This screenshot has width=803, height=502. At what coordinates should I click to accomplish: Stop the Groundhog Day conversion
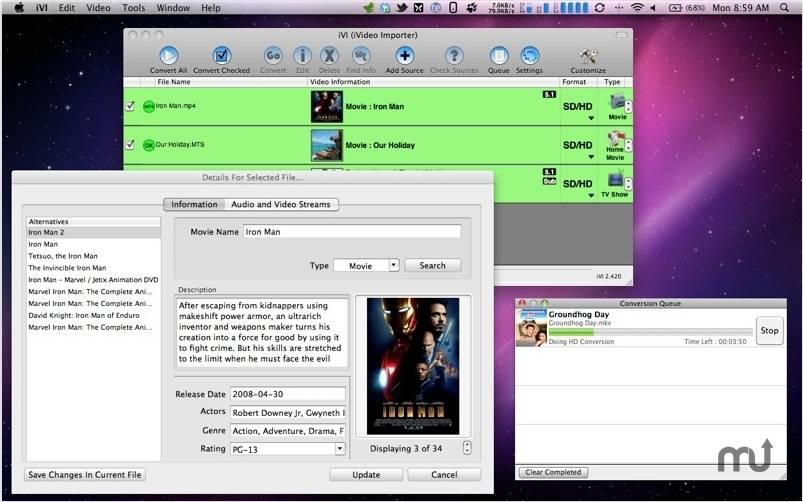769,331
